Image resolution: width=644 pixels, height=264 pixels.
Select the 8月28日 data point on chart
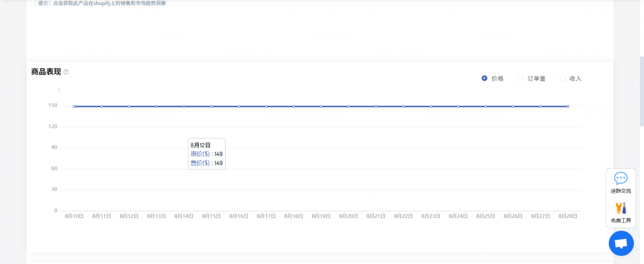pos(568,106)
